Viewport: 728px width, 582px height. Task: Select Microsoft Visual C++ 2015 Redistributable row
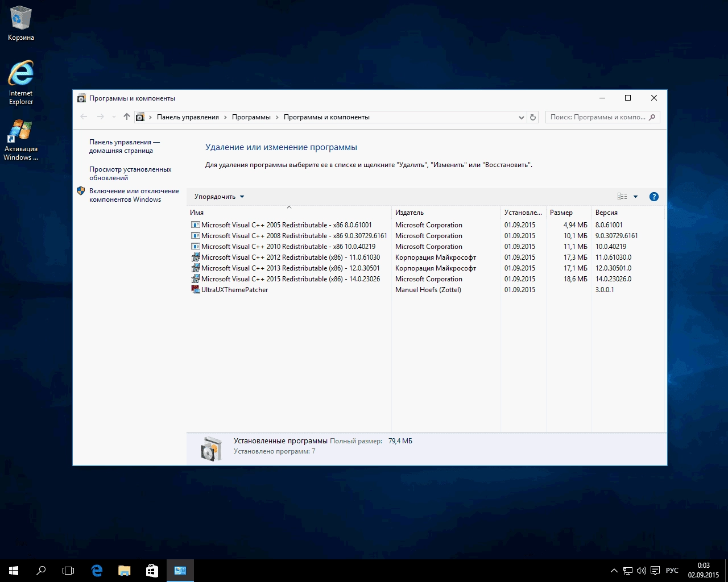[x=425, y=279]
